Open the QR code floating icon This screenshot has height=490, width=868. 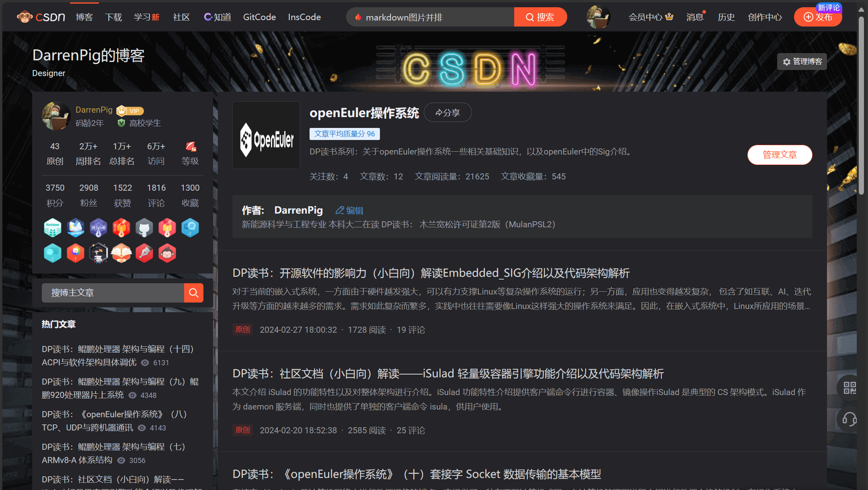coord(849,387)
